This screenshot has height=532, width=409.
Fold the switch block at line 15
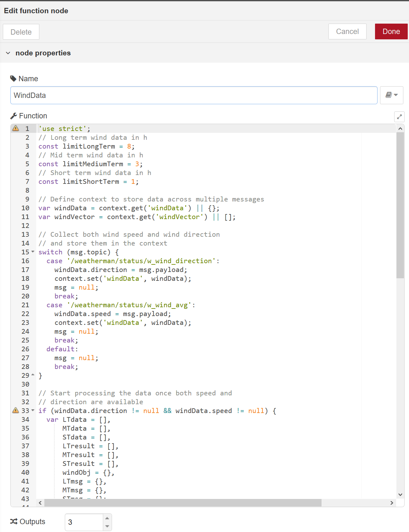(x=33, y=252)
